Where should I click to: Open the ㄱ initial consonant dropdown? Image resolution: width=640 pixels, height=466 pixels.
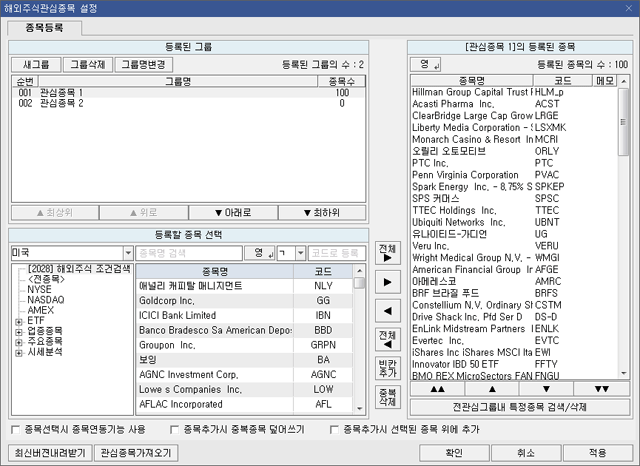point(300,253)
